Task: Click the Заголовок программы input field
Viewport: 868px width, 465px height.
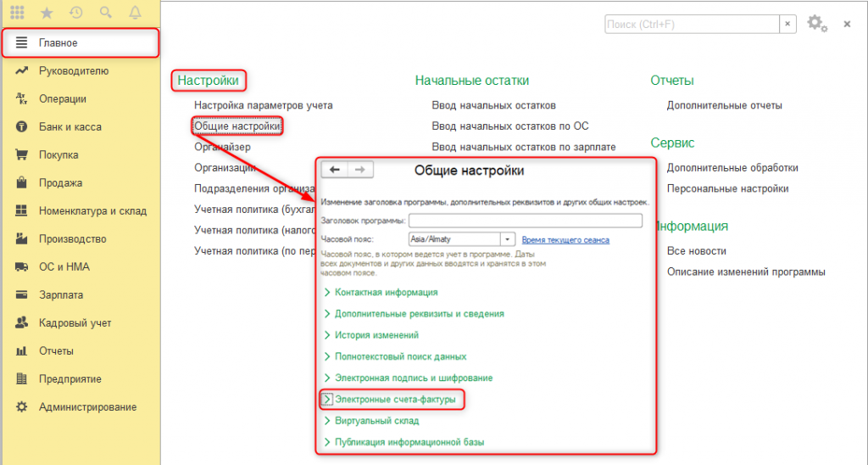Action: (x=526, y=221)
